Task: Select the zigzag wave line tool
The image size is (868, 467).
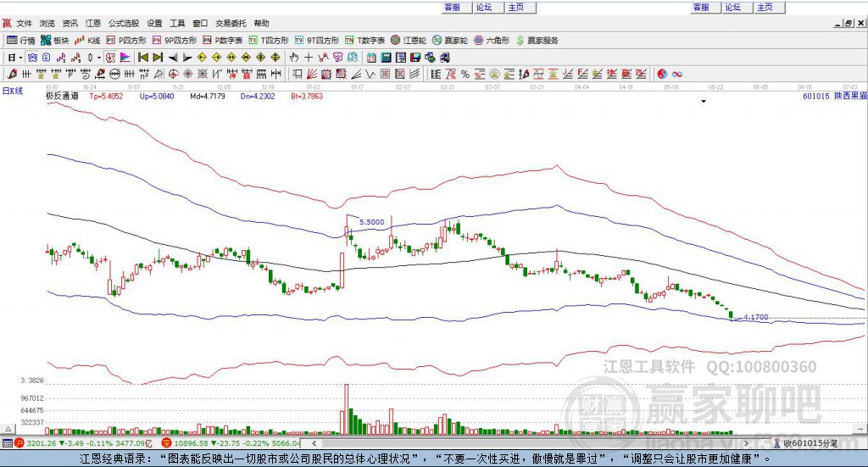Action: coord(370,74)
